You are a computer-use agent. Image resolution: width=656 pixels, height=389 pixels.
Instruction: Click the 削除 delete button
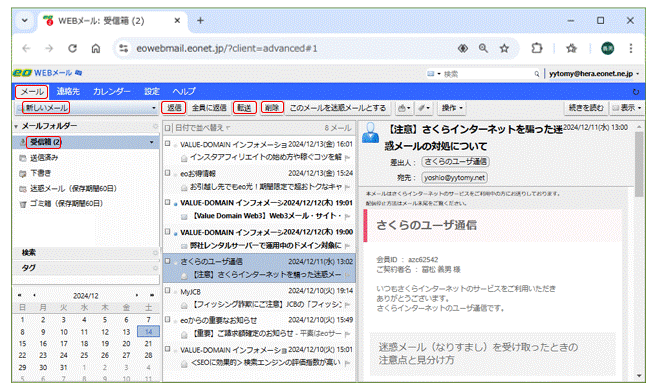[272, 108]
